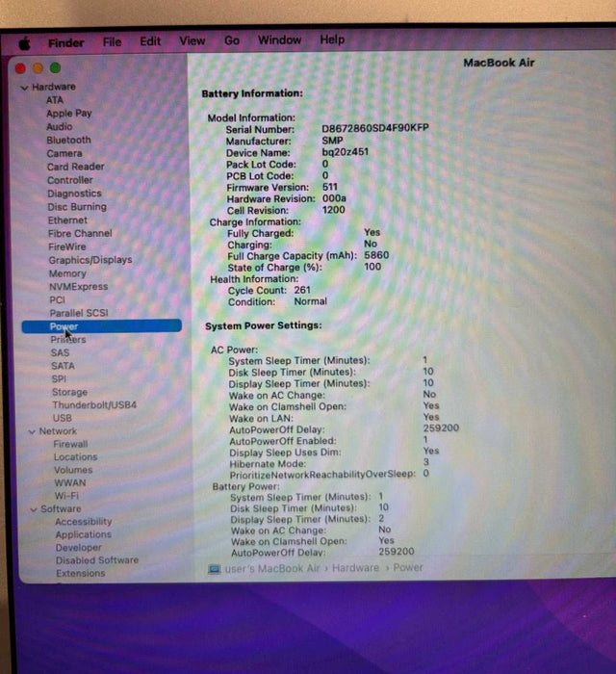Viewport: 616px width, 674px height.
Task: Open the Help menu
Action: point(332,39)
